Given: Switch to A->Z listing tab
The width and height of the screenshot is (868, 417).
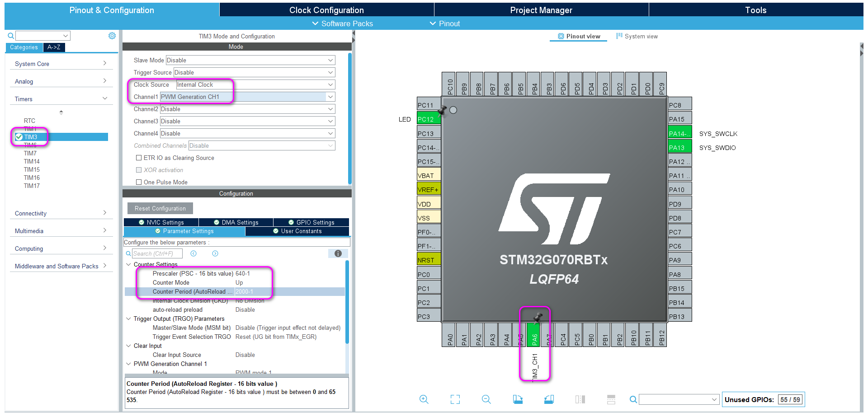Looking at the screenshot, I should 54,47.
